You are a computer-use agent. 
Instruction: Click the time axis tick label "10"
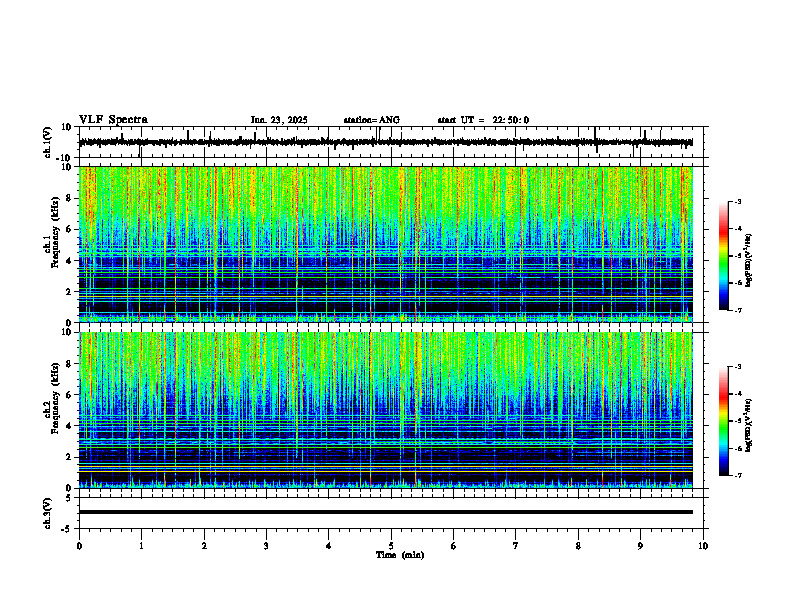click(703, 546)
